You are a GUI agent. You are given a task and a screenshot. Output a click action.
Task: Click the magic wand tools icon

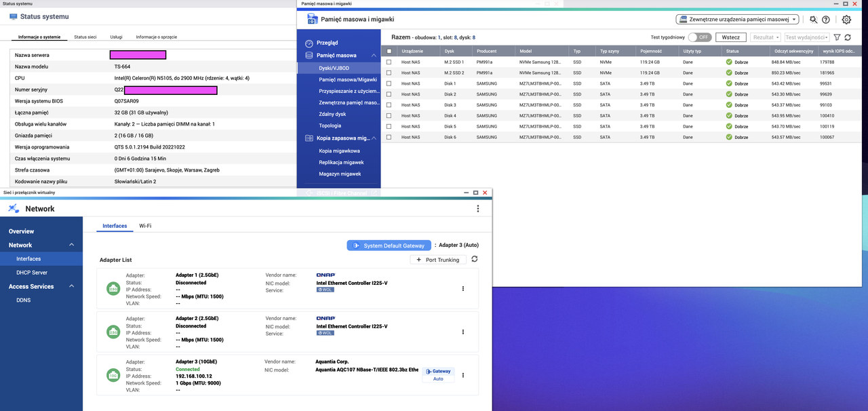click(813, 20)
